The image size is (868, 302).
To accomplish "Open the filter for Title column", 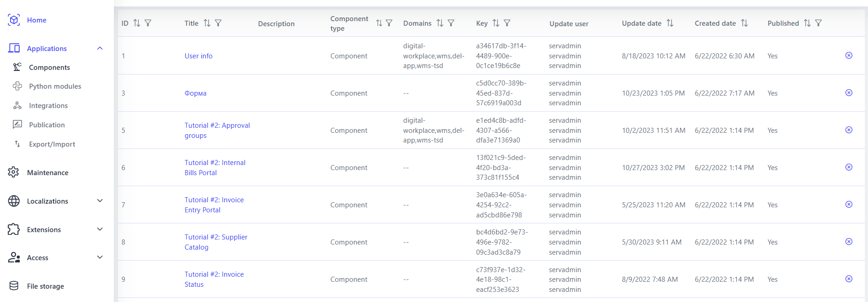I will [x=218, y=23].
